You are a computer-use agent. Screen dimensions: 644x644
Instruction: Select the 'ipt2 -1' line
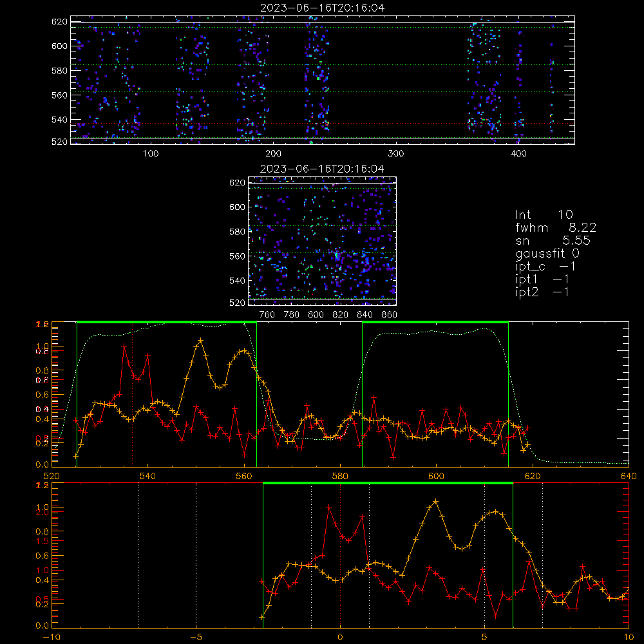pyautogui.click(x=542, y=292)
